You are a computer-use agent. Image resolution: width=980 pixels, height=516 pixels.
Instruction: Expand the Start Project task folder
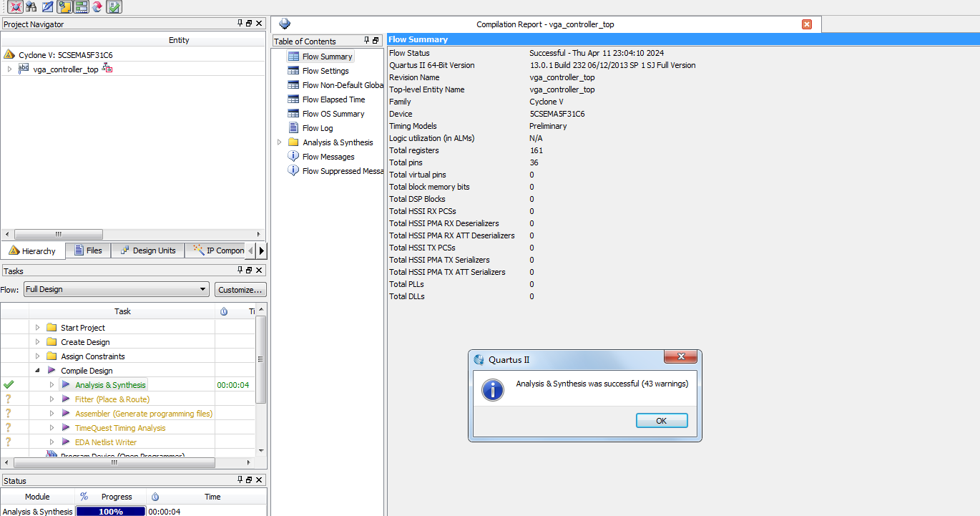tap(37, 328)
